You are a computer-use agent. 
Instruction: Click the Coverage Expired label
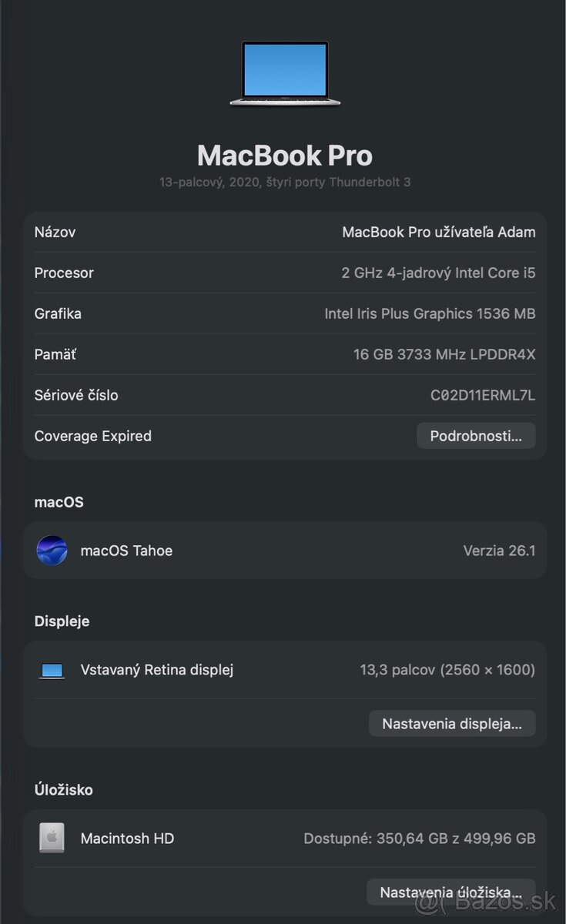click(92, 435)
